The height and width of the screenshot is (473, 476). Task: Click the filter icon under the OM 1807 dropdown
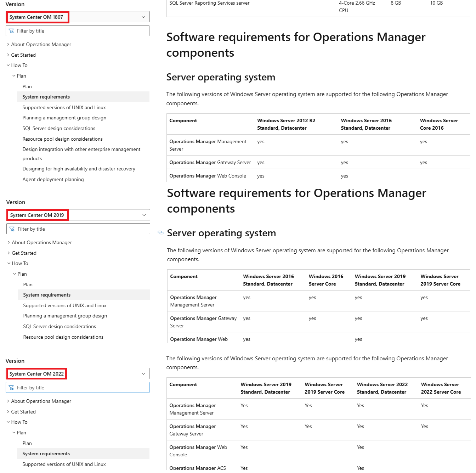[x=11, y=31]
